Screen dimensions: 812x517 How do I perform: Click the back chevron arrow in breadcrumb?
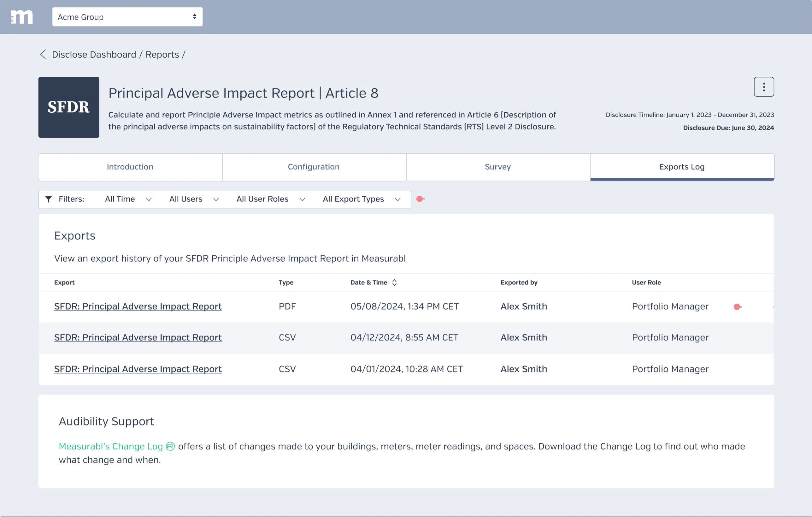pos(43,54)
